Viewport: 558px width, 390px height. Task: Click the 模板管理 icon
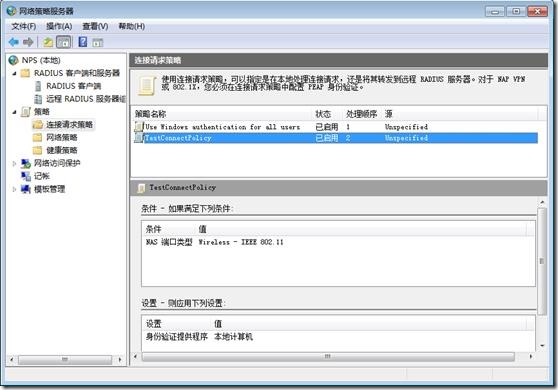(26, 189)
